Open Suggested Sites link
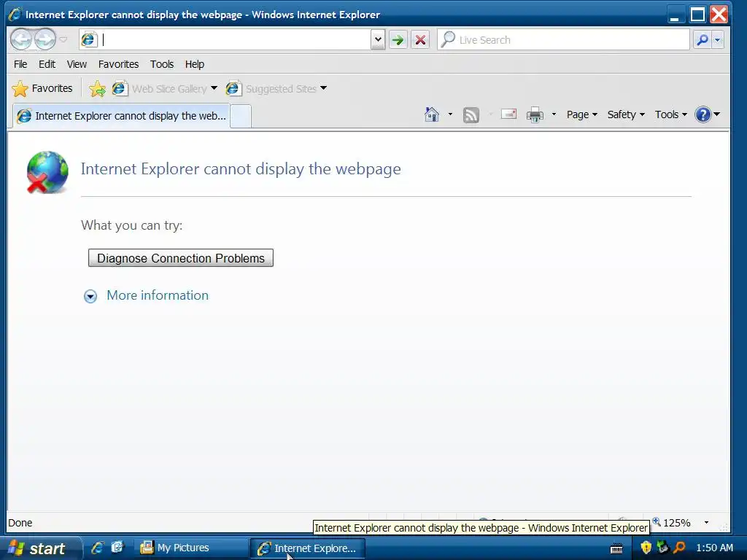The width and height of the screenshot is (747, 560). (x=271, y=88)
